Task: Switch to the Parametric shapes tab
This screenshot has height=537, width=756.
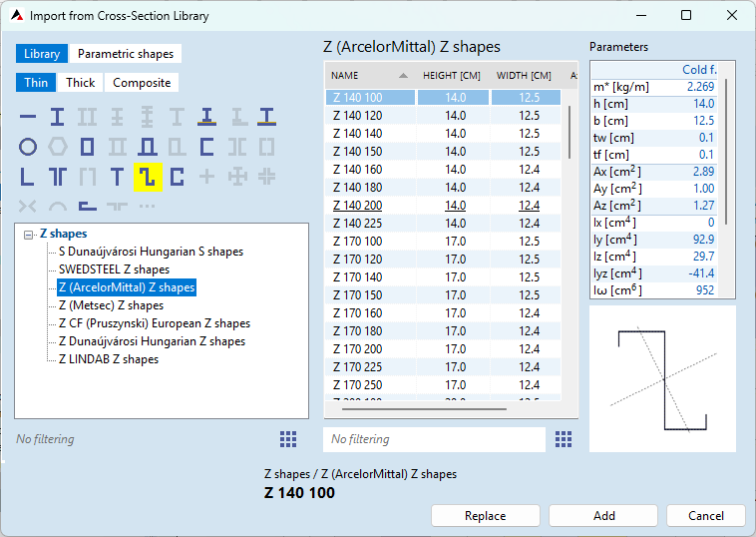Action: [126, 54]
